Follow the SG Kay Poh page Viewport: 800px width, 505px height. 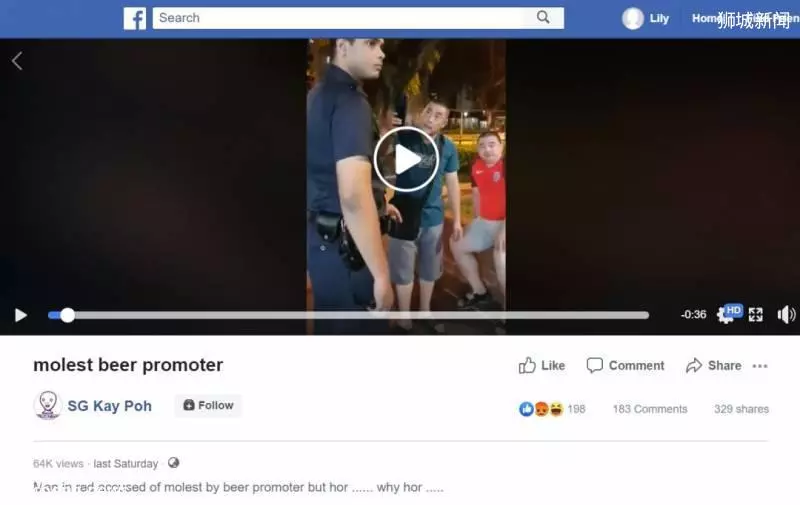pos(208,406)
